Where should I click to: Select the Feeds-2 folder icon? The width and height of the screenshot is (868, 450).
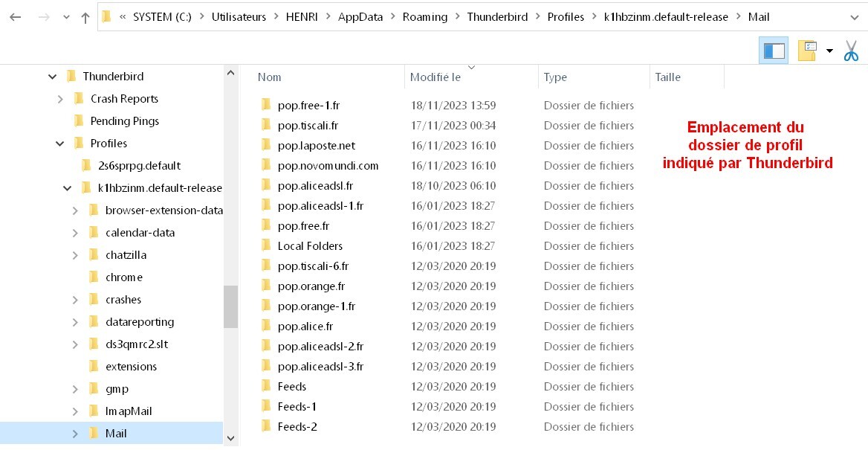pyautogui.click(x=266, y=427)
